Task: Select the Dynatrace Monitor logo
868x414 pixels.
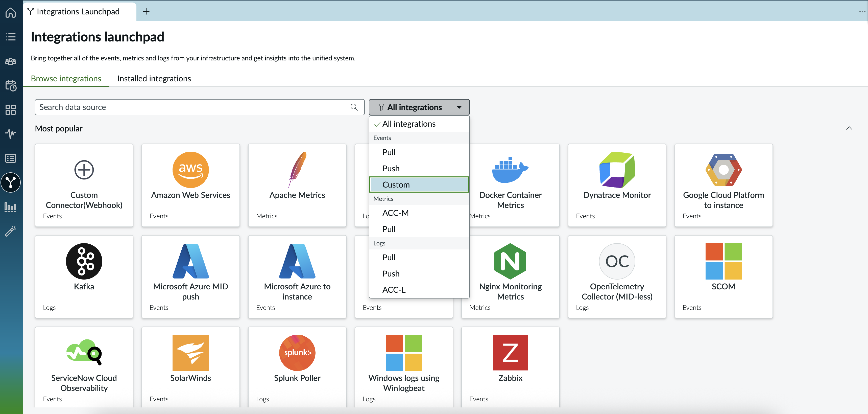Action: pyautogui.click(x=617, y=170)
